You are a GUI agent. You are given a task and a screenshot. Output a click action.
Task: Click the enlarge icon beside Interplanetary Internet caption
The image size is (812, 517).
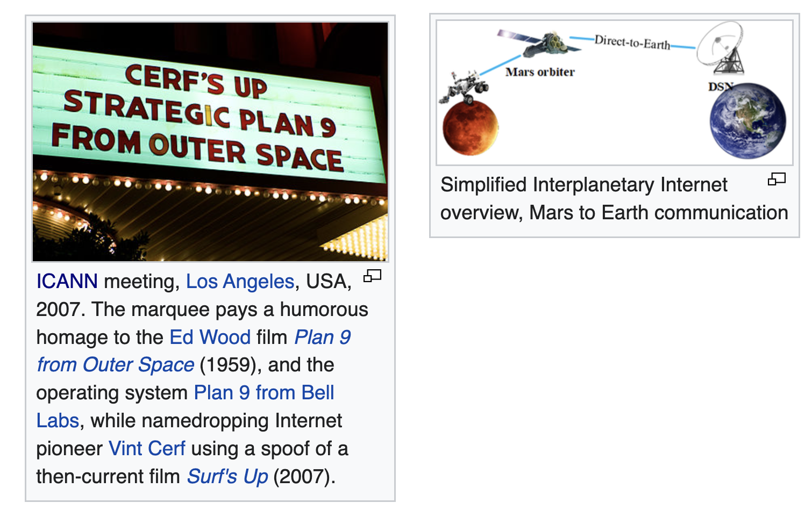pyautogui.click(x=777, y=179)
